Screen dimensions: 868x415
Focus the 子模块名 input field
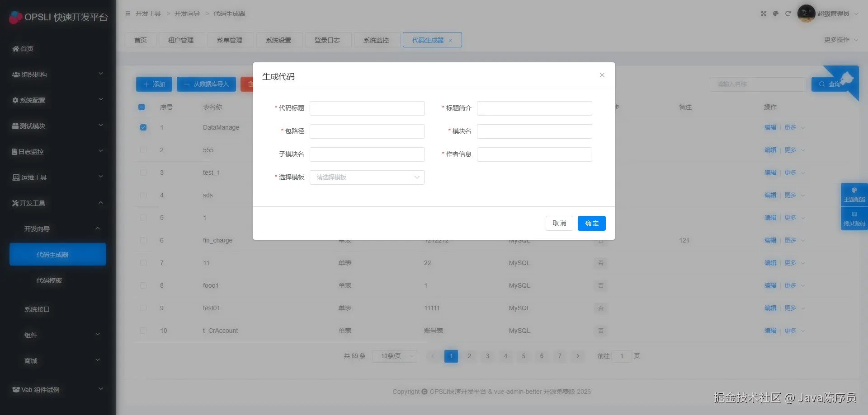[x=367, y=154]
